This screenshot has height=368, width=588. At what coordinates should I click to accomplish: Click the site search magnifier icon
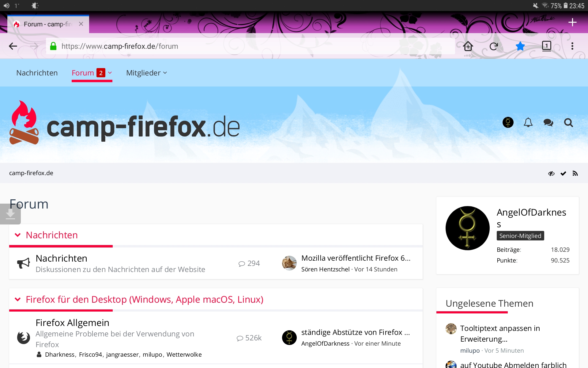click(x=568, y=123)
